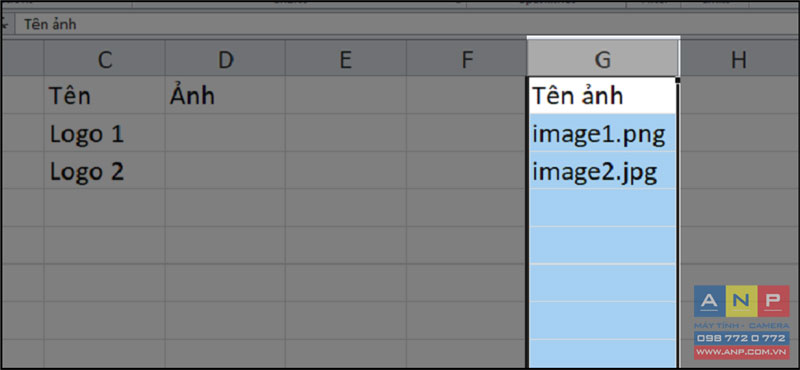
Task: Select column D header
Action: pyautogui.click(x=225, y=59)
